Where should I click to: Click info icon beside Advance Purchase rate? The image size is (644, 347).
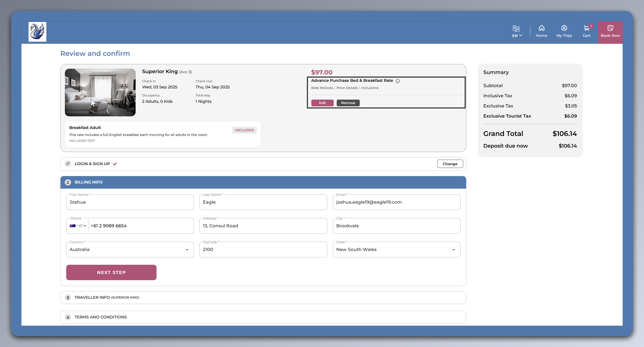(397, 81)
